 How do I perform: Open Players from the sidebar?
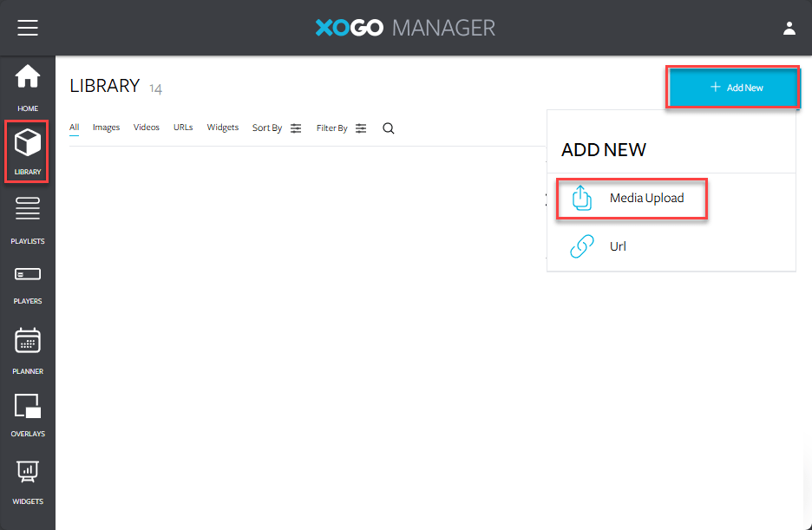coord(28,284)
